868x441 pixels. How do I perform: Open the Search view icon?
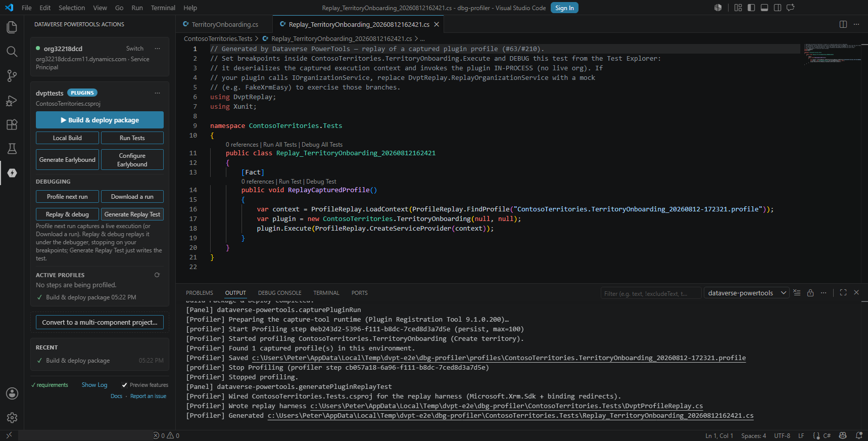tap(12, 52)
